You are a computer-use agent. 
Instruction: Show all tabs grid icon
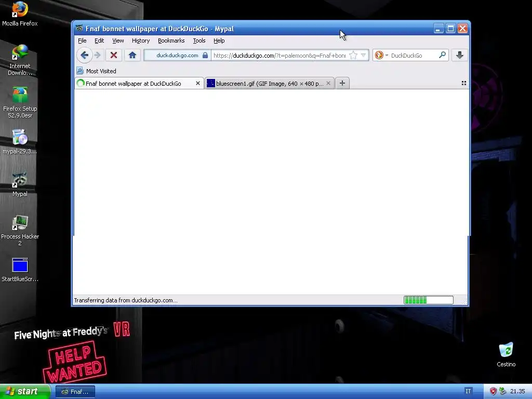point(464,83)
